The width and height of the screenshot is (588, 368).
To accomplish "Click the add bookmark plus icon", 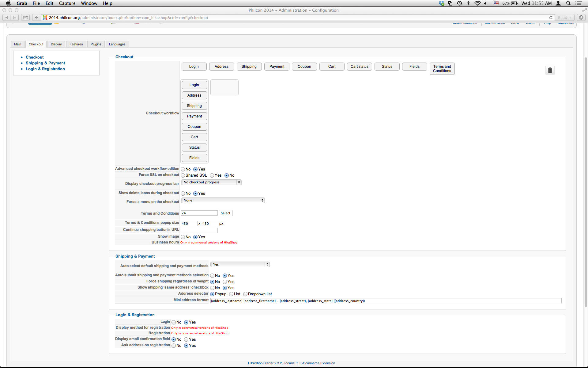I will [x=36, y=17].
